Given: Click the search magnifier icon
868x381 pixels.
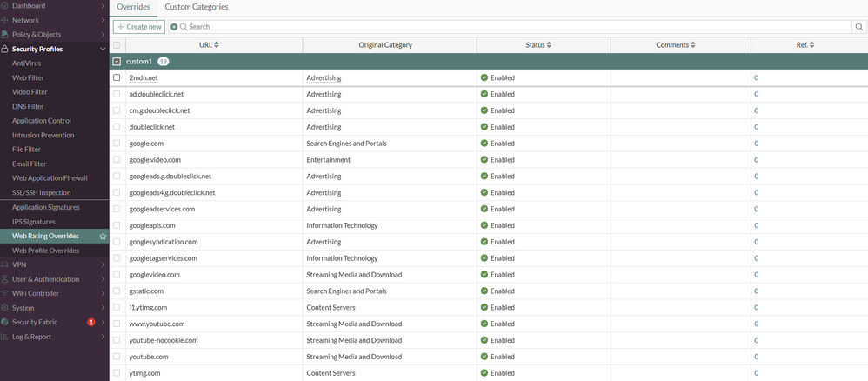Looking at the screenshot, I should coord(858,27).
